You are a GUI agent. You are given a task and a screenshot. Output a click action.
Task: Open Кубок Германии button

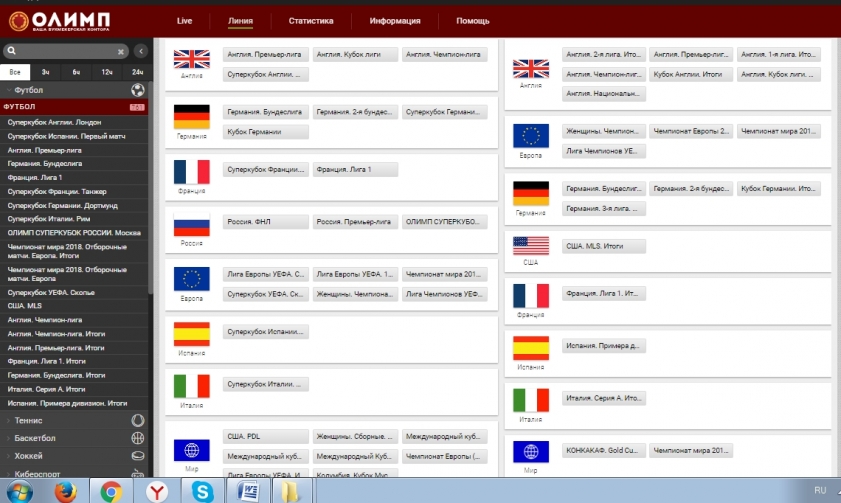coord(265,131)
